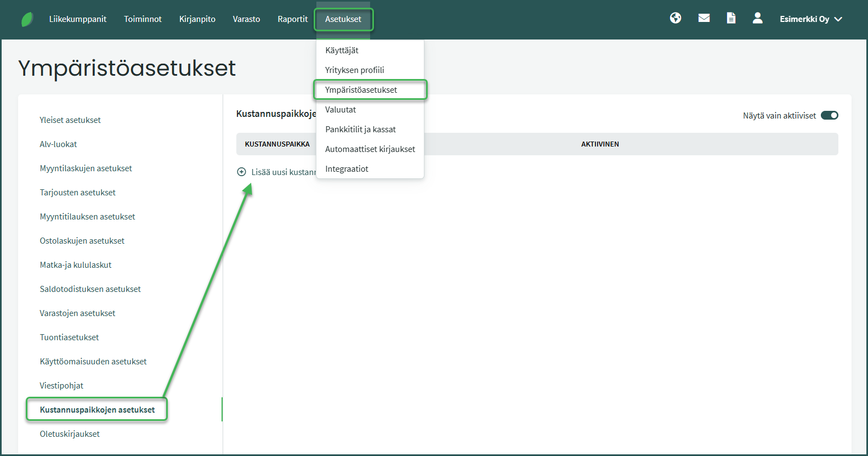Select Myyntilaskujen asetukset in sidebar
Viewport: 868px width, 456px height.
(86, 168)
